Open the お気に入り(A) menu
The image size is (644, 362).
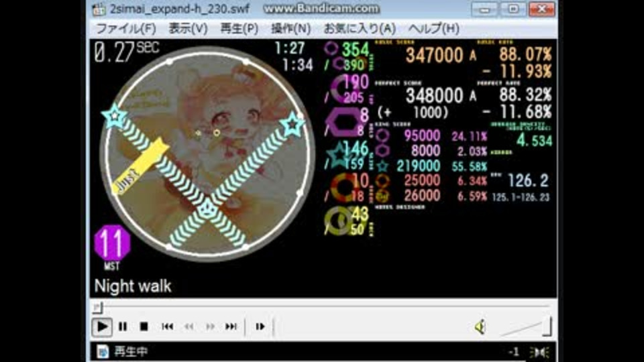point(360,29)
